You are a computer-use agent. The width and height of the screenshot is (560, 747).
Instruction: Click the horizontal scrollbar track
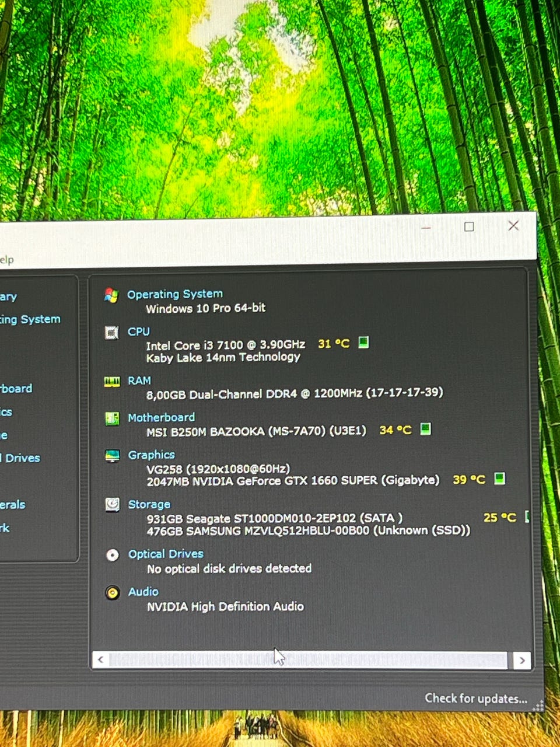[309, 660]
